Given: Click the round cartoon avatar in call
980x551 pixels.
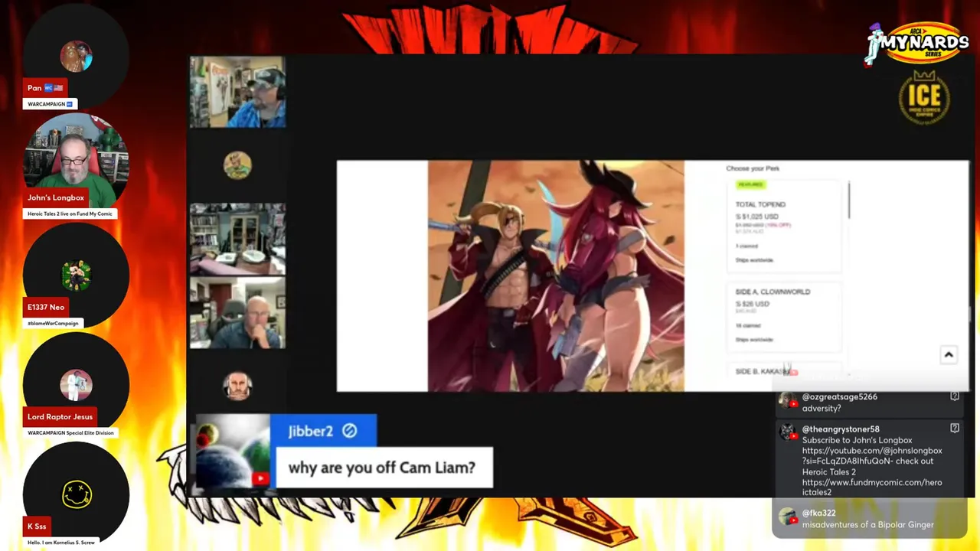Looking at the screenshot, I should pyautogui.click(x=237, y=165).
